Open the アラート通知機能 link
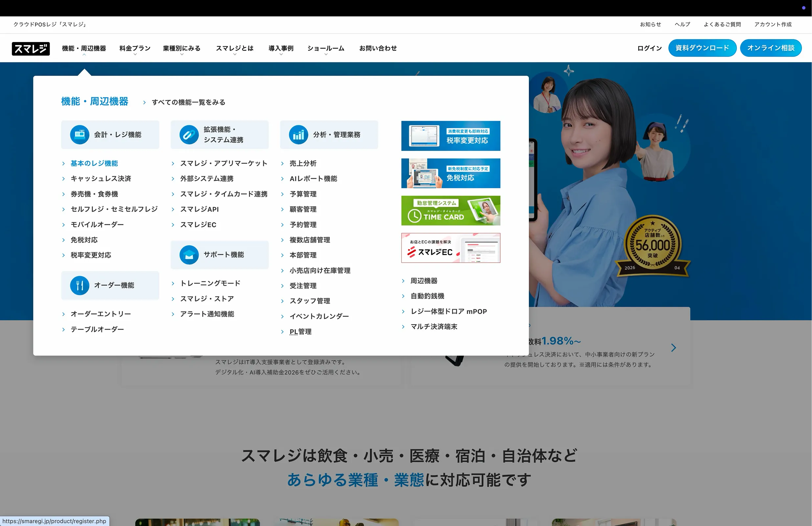This screenshot has height=526, width=812. tap(207, 314)
